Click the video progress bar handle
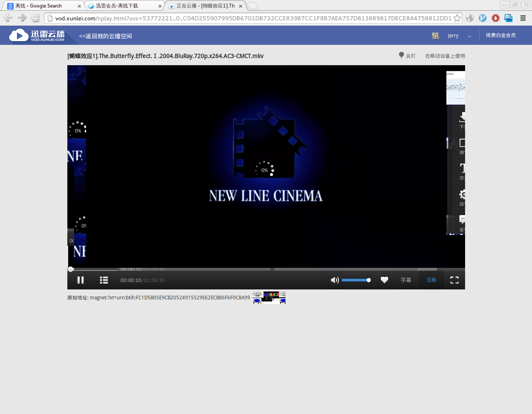The width and height of the screenshot is (532, 414). point(71,269)
